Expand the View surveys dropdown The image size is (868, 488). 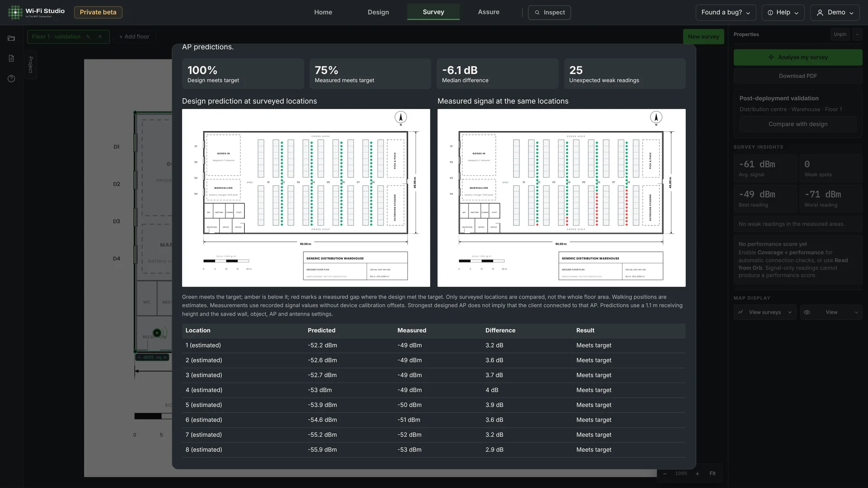click(765, 312)
